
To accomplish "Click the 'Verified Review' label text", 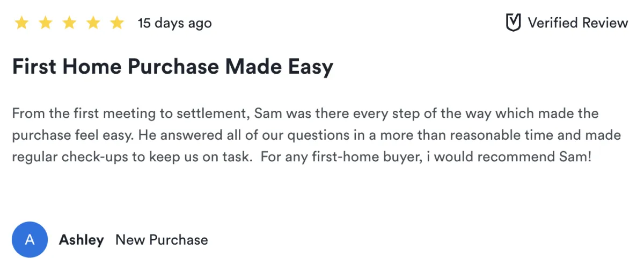I will point(577,23).
